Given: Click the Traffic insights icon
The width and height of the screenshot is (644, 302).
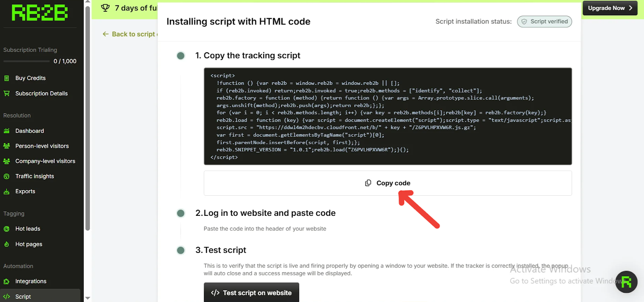Looking at the screenshot, I should click(6, 176).
